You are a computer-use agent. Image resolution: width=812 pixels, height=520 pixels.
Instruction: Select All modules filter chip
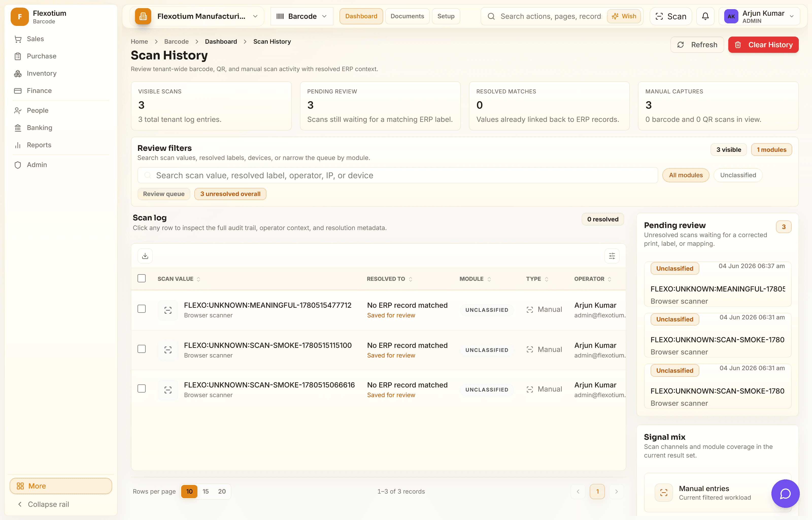685,175
